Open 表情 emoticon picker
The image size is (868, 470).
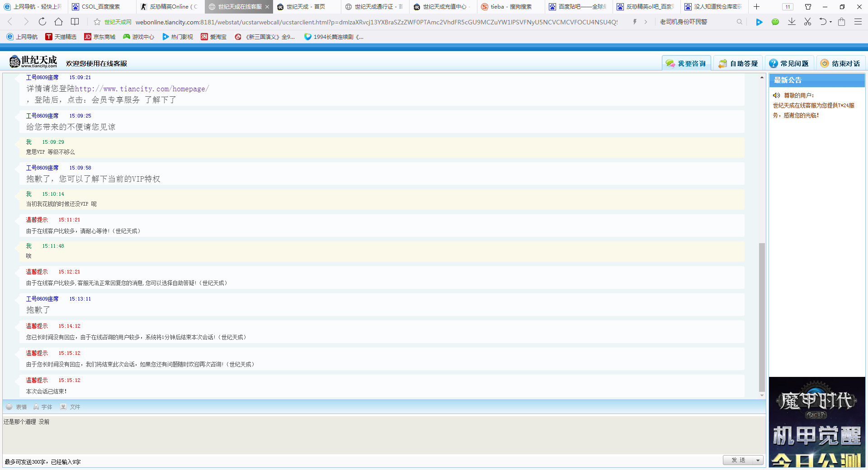(x=16, y=407)
